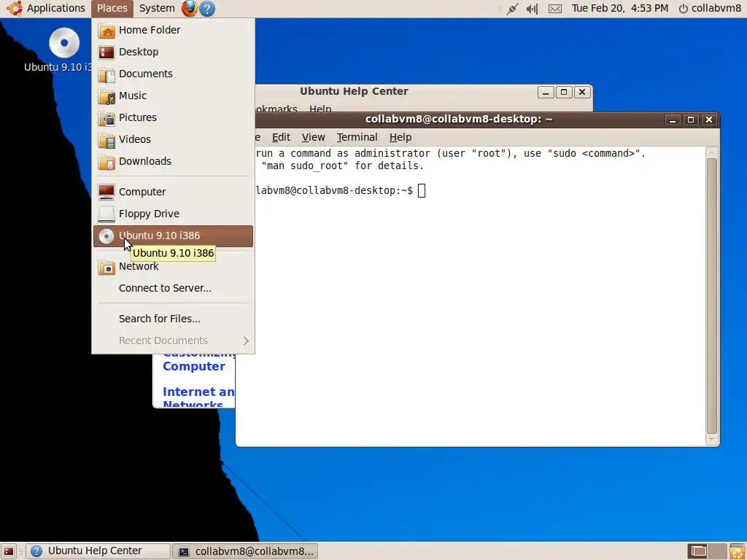Click the terminal scrollbar up arrow
Image resolution: width=747 pixels, height=560 pixels.
[712, 153]
